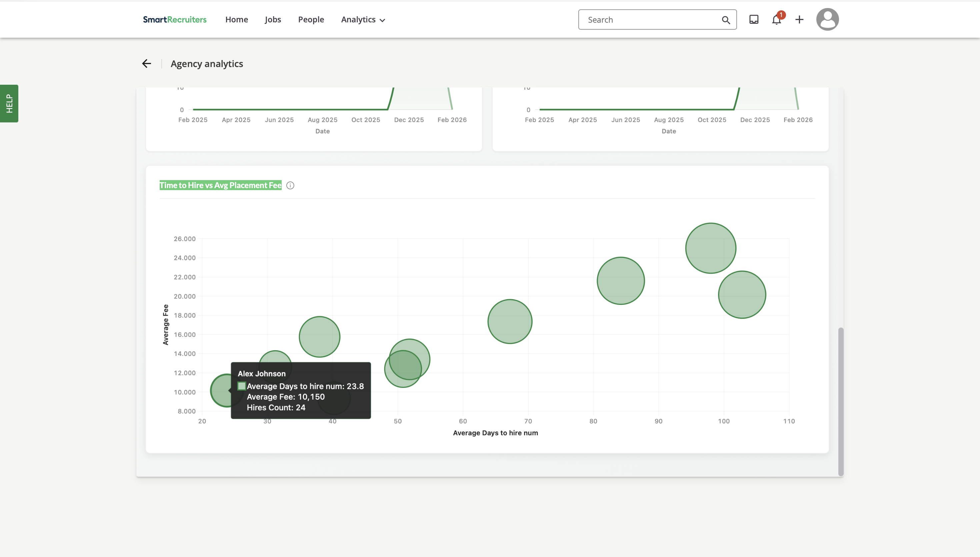This screenshot has width=980, height=557.
Task: Click the 110 x-axis tick label
Action: [789, 421]
